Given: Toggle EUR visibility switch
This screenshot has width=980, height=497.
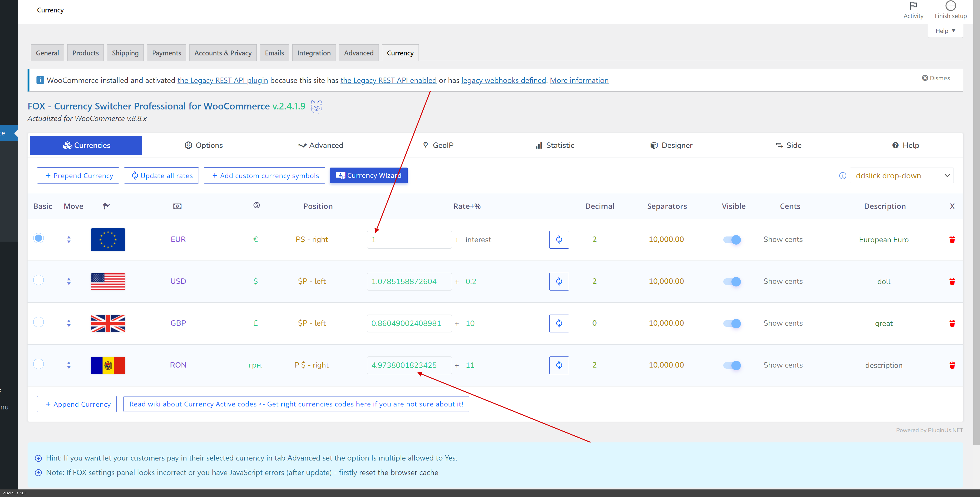Looking at the screenshot, I should (x=732, y=239).
